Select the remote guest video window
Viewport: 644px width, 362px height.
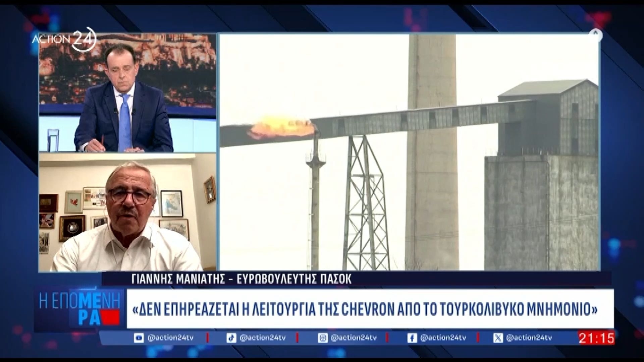(x=127, y=213)
